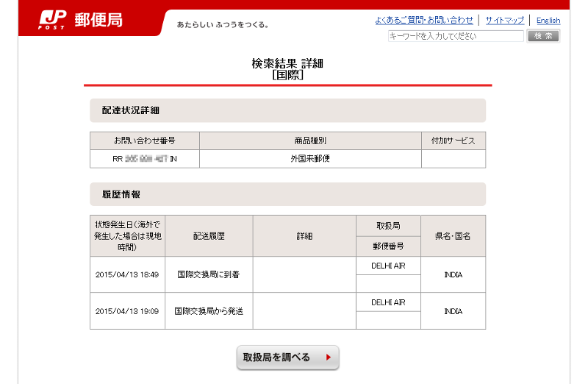Click the 配達状況詳細 section heading

pos(131,110)
